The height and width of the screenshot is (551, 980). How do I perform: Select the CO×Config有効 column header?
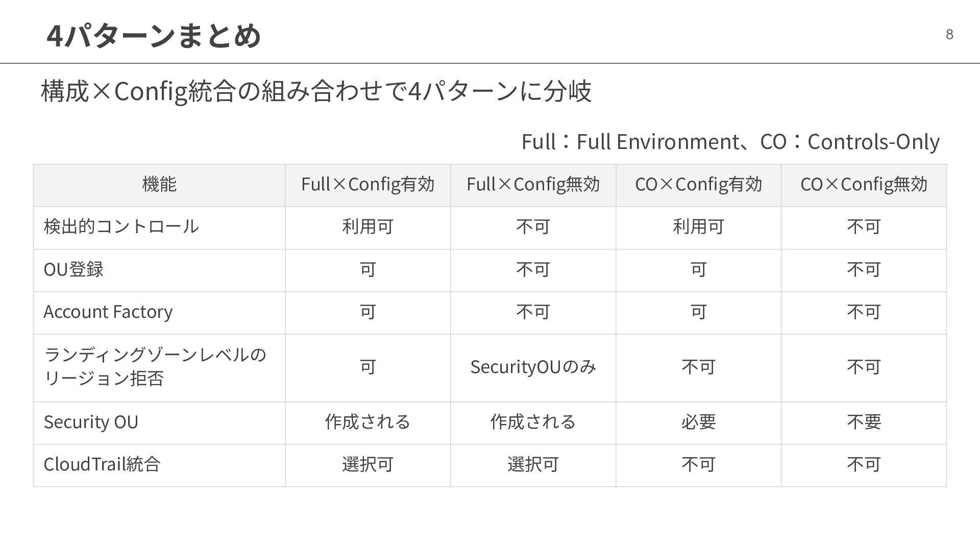click(x=698, y=185)
